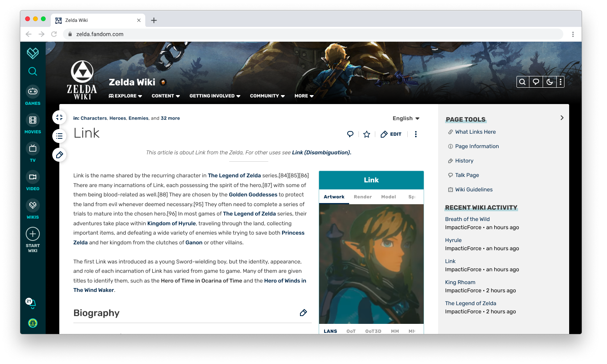Go back in the browser
Screen dimensions: 607x364
coord(28,34)
